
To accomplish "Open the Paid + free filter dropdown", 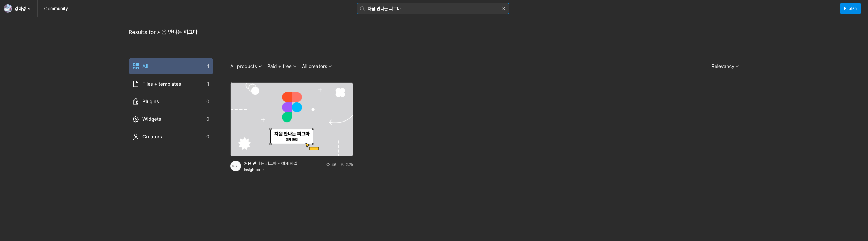I will point(282,66).
